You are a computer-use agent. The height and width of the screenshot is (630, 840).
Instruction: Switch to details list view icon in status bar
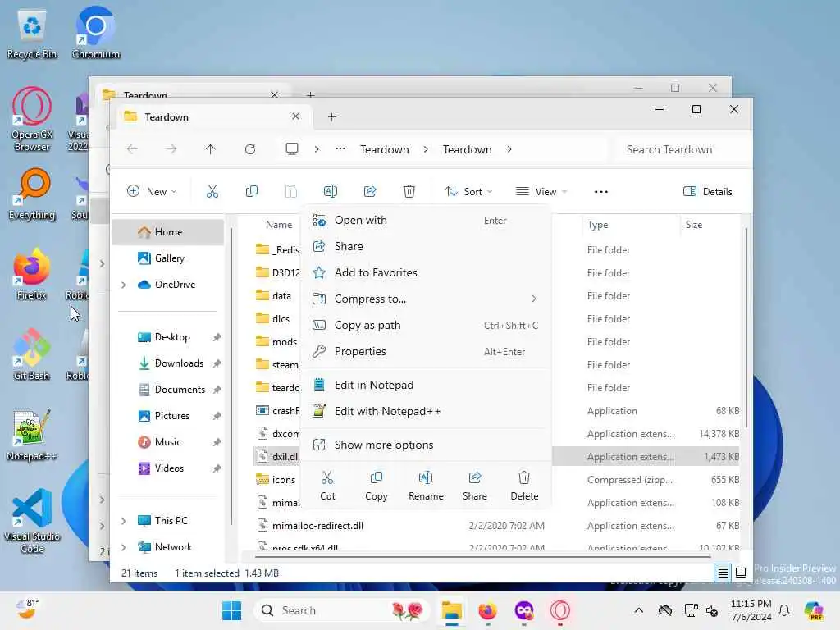(x=723, y=573)
